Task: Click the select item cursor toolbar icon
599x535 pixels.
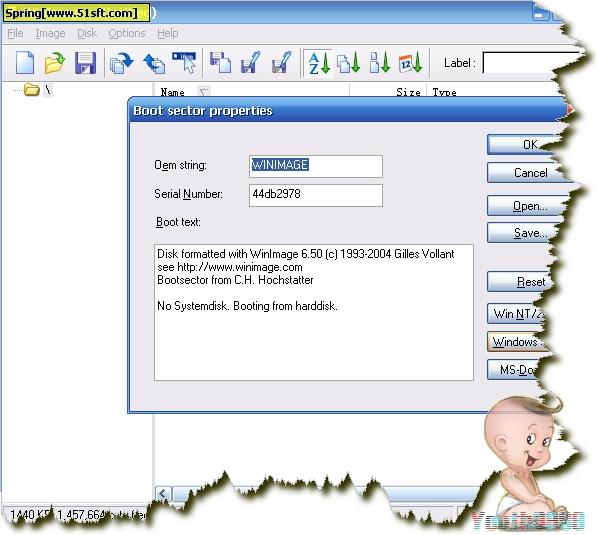Action: (x=185, y=63)
